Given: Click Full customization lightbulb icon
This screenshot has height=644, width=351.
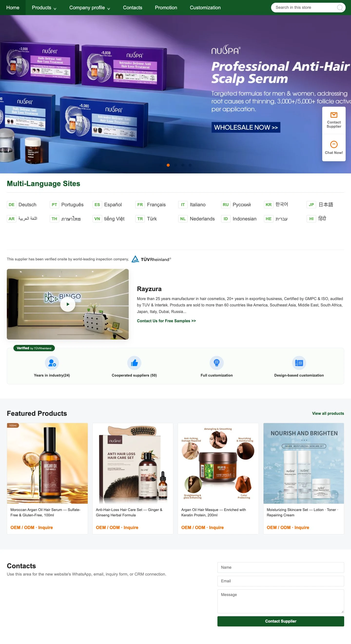Looking at the screenshot, I should click(217, 363).
